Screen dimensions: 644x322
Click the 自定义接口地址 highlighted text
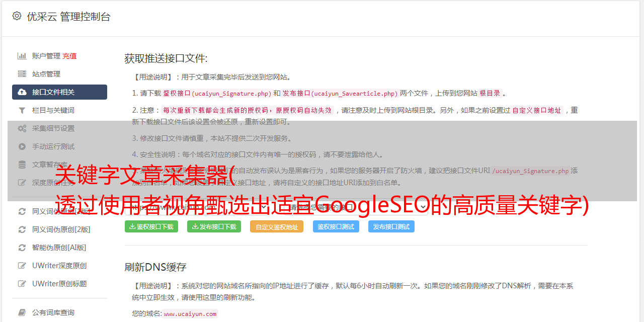(x=537, y=110)
